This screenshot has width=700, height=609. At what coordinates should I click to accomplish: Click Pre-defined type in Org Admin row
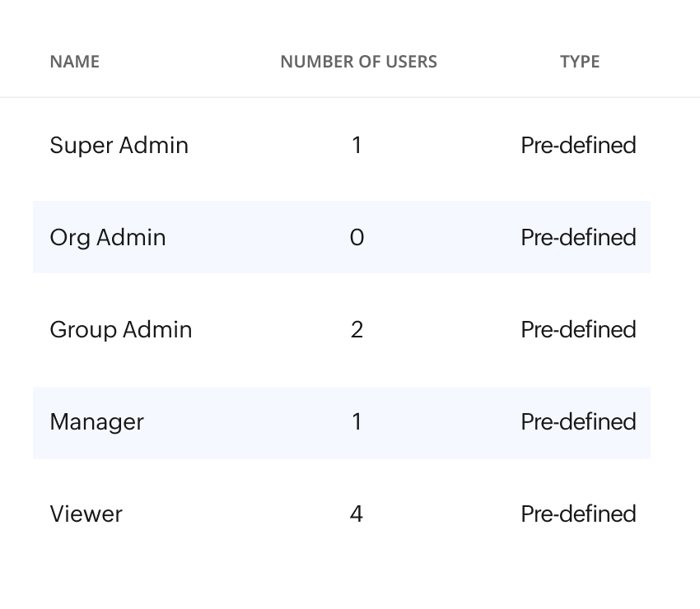[578, 238]
